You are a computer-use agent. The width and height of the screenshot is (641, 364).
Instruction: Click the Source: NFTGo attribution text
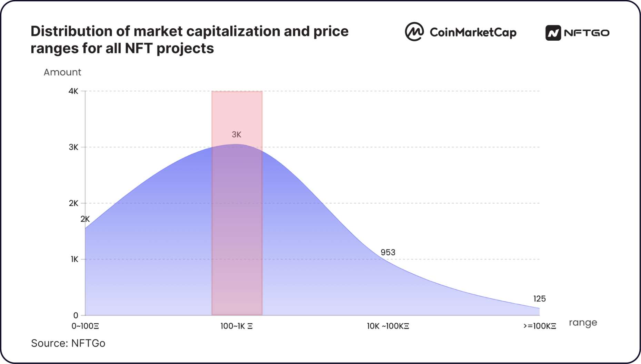[x=68, y=343]
